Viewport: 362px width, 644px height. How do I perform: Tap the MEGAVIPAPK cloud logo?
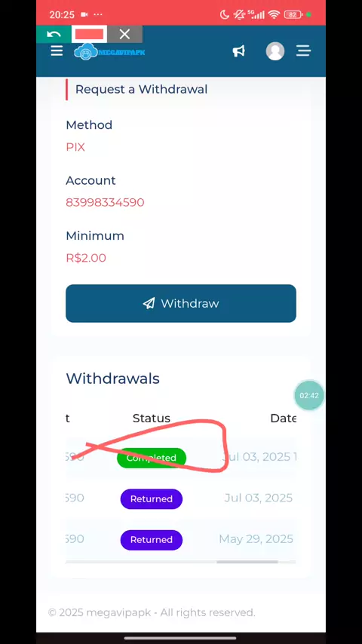coord(109,52)
